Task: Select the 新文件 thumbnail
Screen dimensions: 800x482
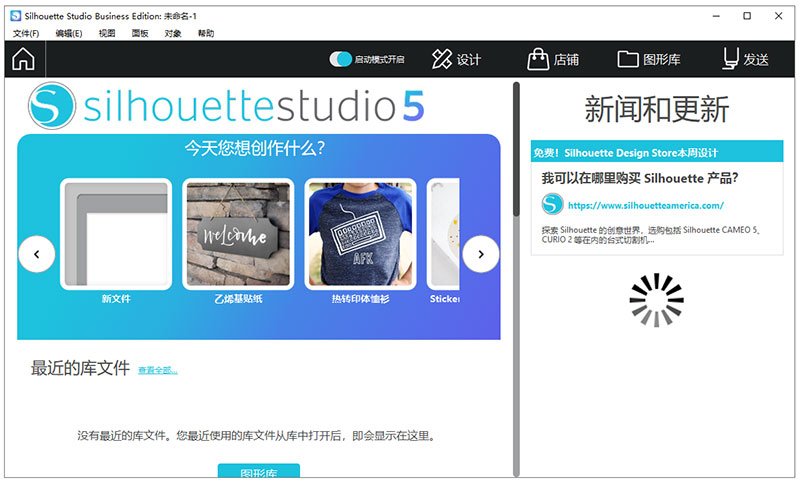Action: [116, 234]
